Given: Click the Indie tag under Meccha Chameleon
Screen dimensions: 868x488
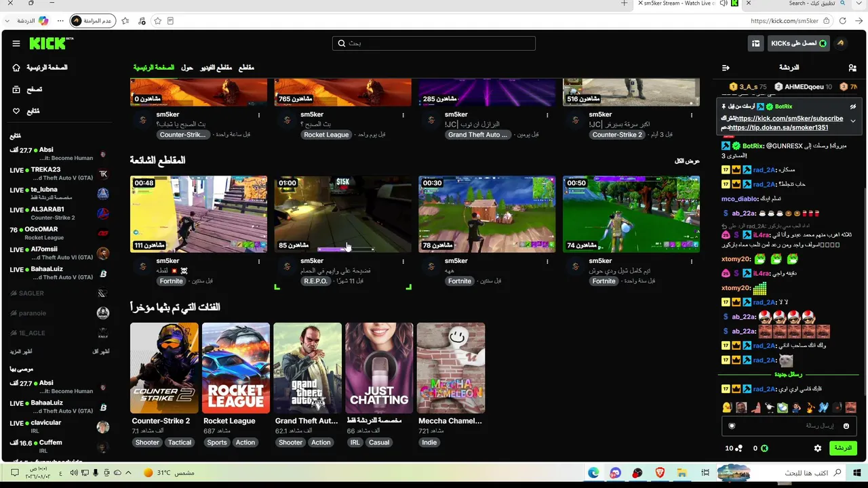Looking at the screenshot, I should (x=429, y=443).
